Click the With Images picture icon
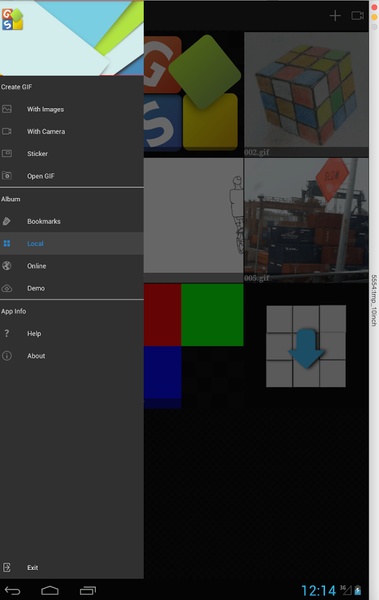This screenshot has width=379, height=600. [7, 109]
